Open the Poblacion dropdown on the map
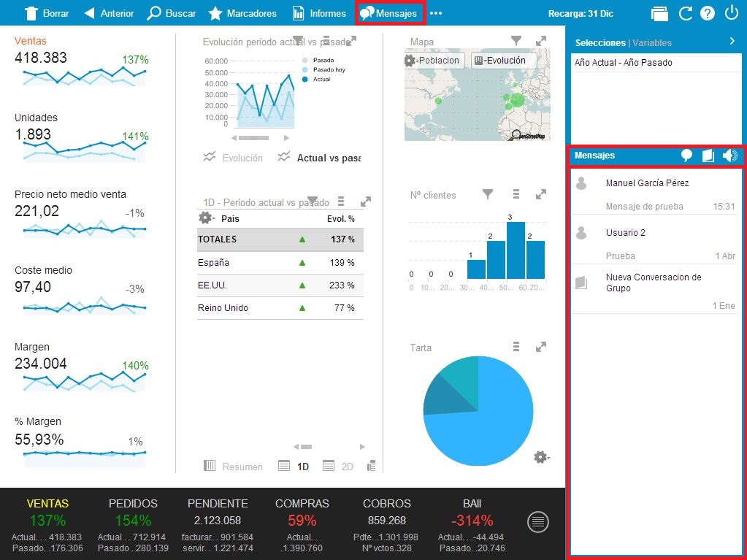 434,61
